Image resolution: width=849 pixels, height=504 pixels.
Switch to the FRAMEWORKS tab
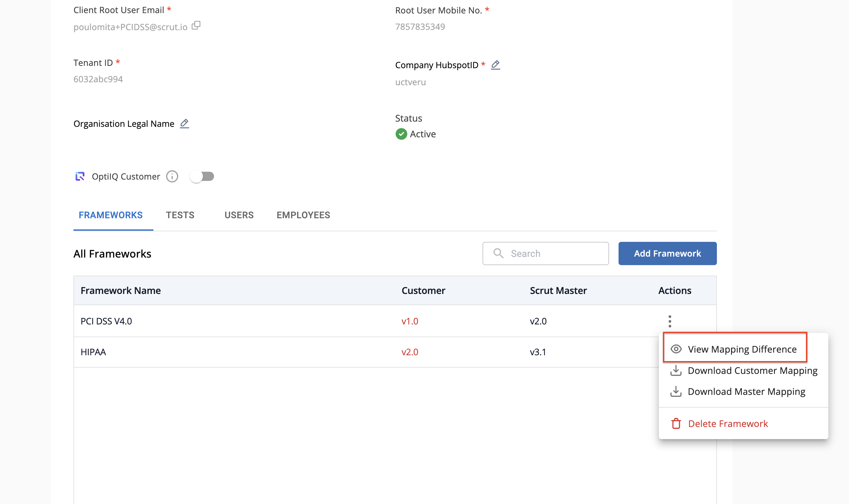111,215
